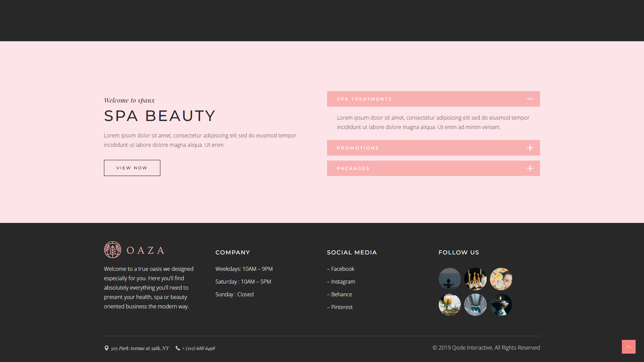
Task: Open the Facebook footer link
Action: pos(342,269)
